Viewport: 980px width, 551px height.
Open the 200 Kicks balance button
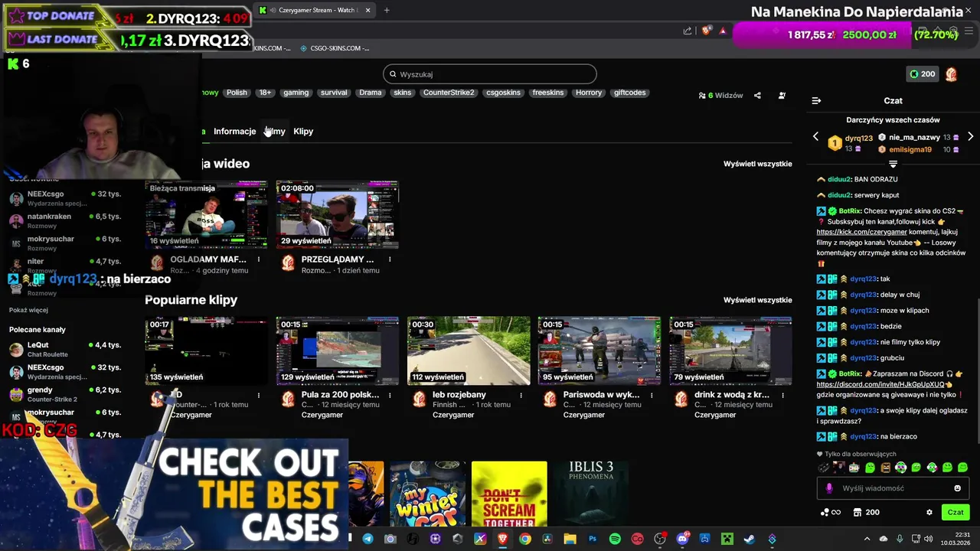coord(922,74)
